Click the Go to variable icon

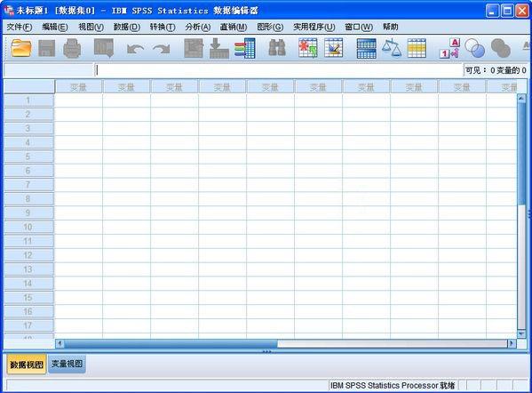pos(219,48)
